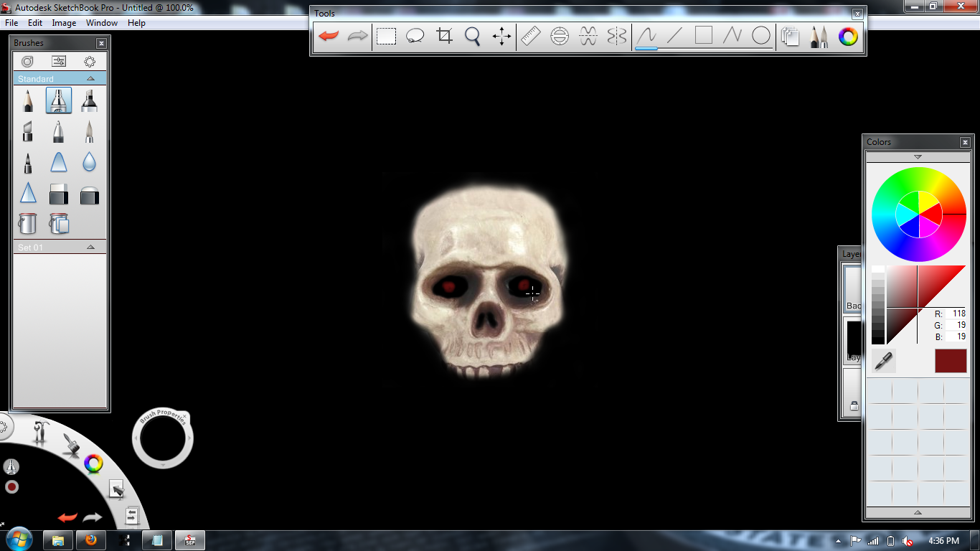The height and width of the screenshot is (551, 980).
Task: Toggle the Ellipse guide tool
Action: (x=560, y=36)
